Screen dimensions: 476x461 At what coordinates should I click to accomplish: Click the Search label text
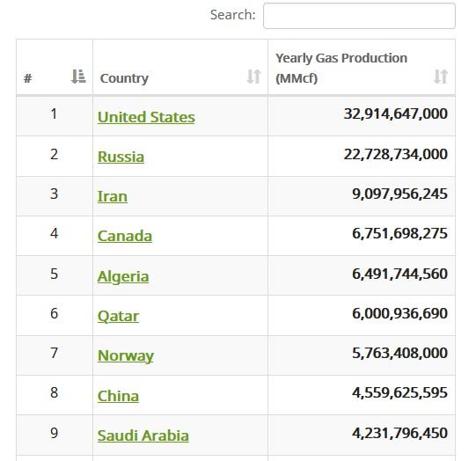[233, 15]
